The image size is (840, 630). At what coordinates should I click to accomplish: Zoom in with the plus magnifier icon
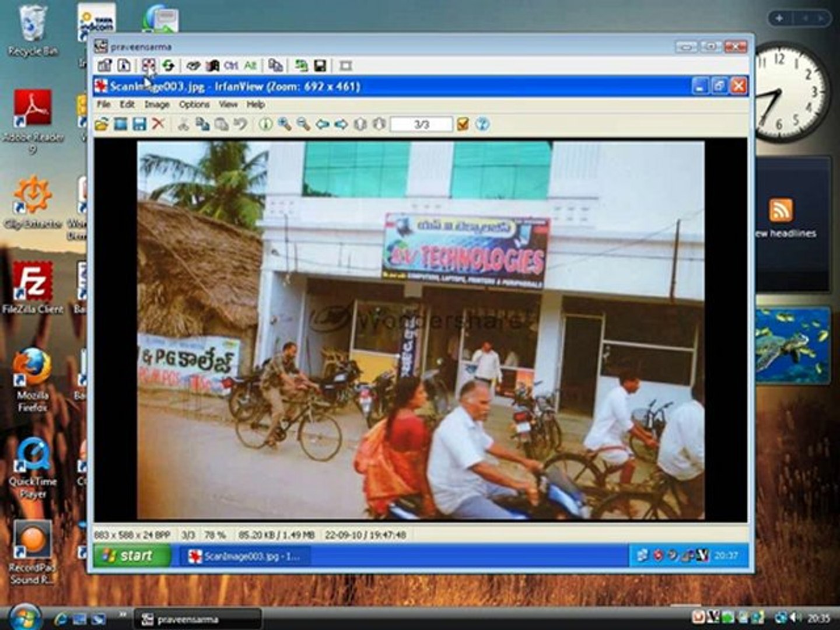click(x=284, y=124)
